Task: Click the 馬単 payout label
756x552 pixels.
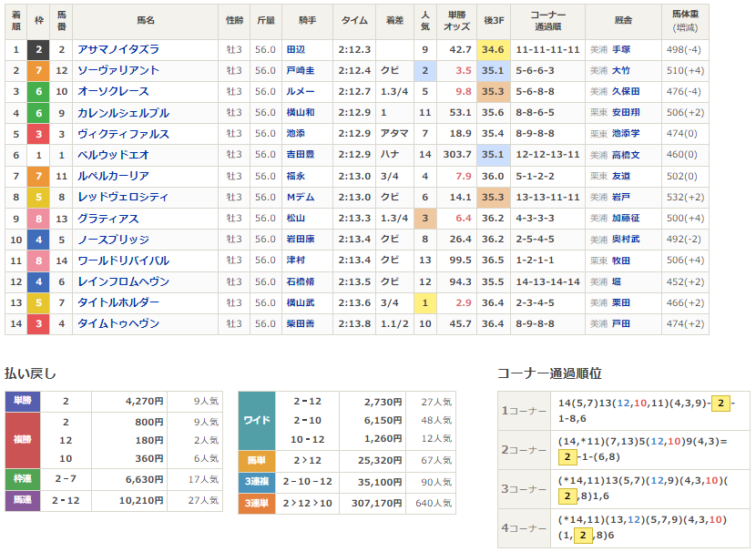Action: click(x=257, y=460)
